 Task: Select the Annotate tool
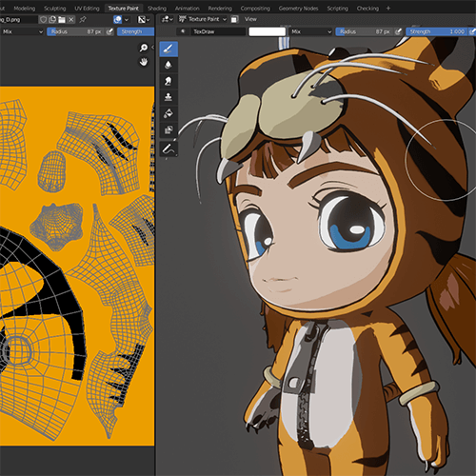click(169, 149)
